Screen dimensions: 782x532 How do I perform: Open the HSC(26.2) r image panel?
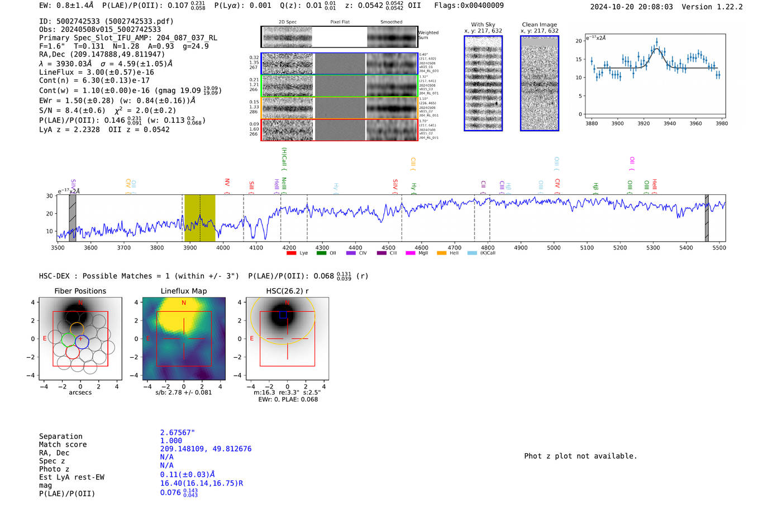[287, 339]
